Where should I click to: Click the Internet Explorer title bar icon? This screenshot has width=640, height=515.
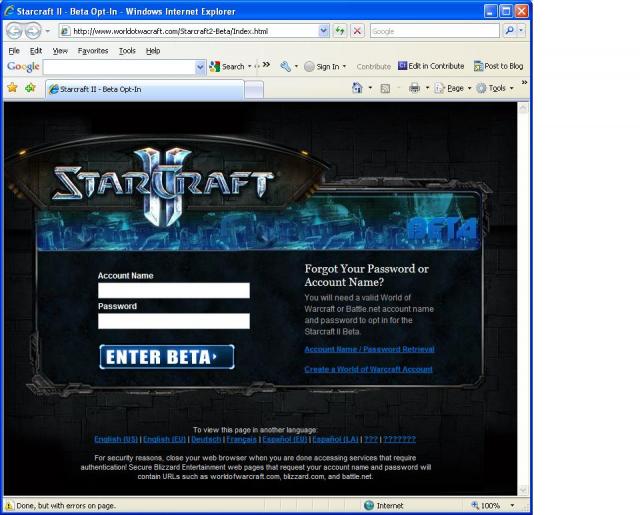[x=9, y=11]
